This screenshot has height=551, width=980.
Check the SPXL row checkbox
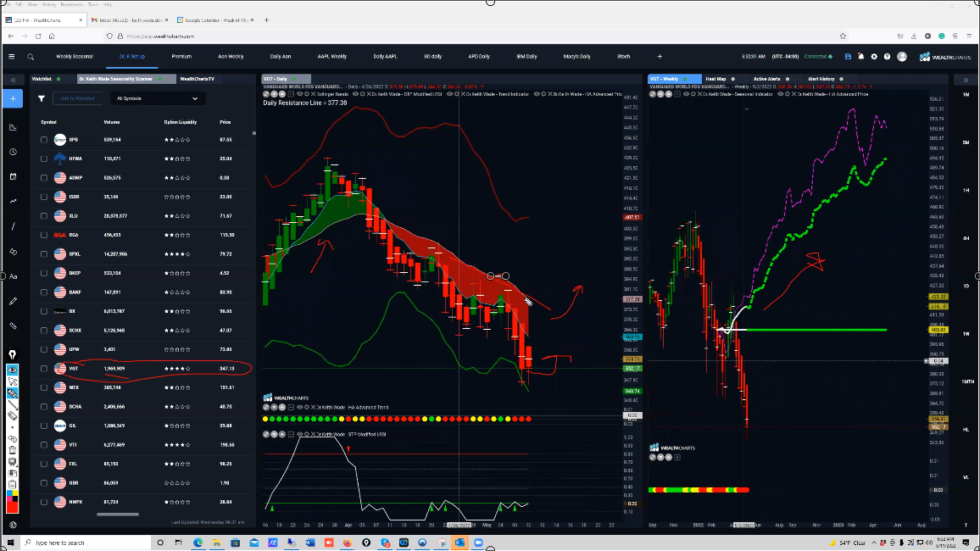coord(44,254)
